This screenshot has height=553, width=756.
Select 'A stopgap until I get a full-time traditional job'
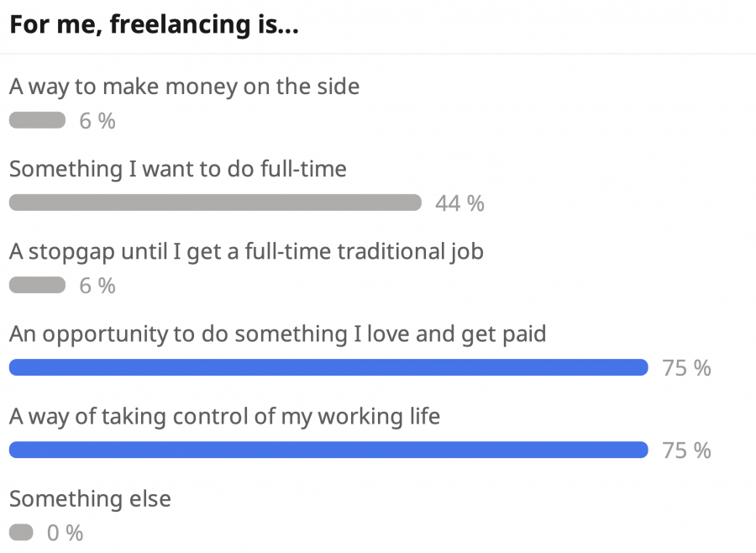click(246, 252)
